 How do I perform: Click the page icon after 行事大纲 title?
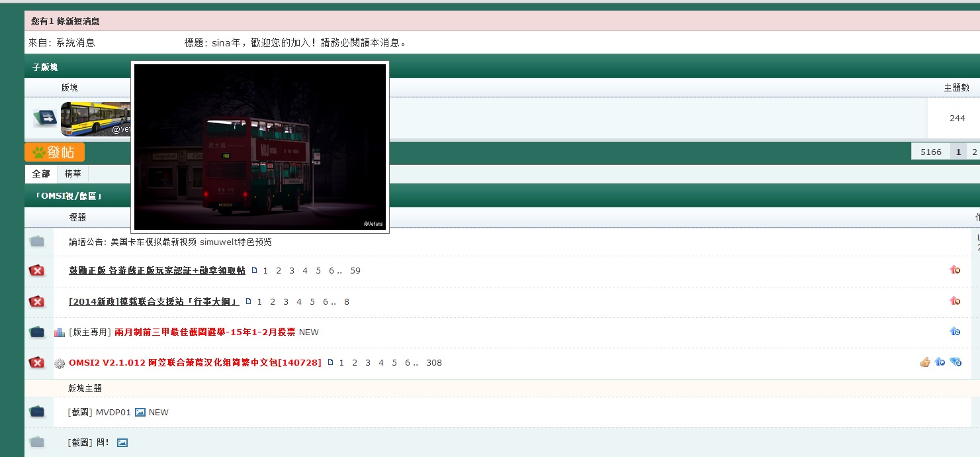coord(249,301)
